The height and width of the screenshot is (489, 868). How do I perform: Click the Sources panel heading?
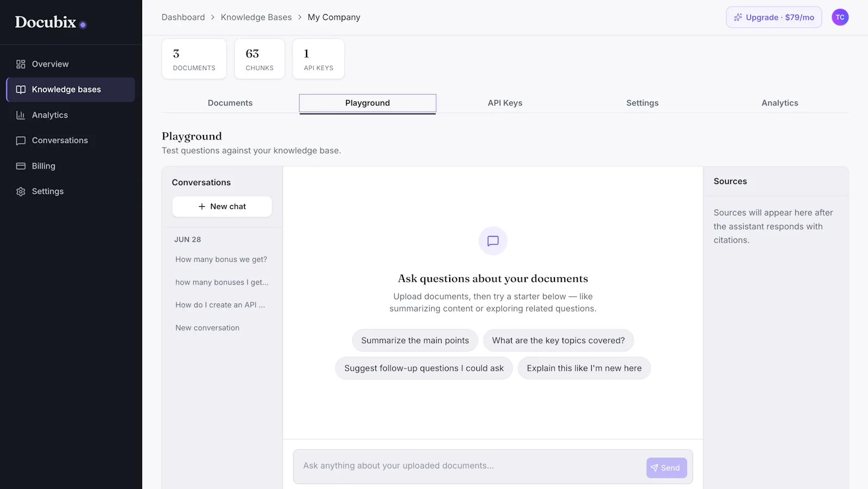click(730, 181)
